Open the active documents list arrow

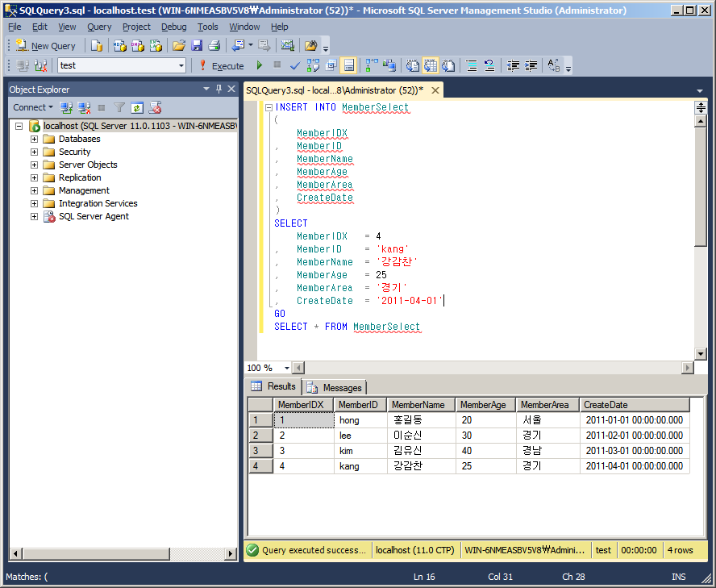(x=700, y=91)
